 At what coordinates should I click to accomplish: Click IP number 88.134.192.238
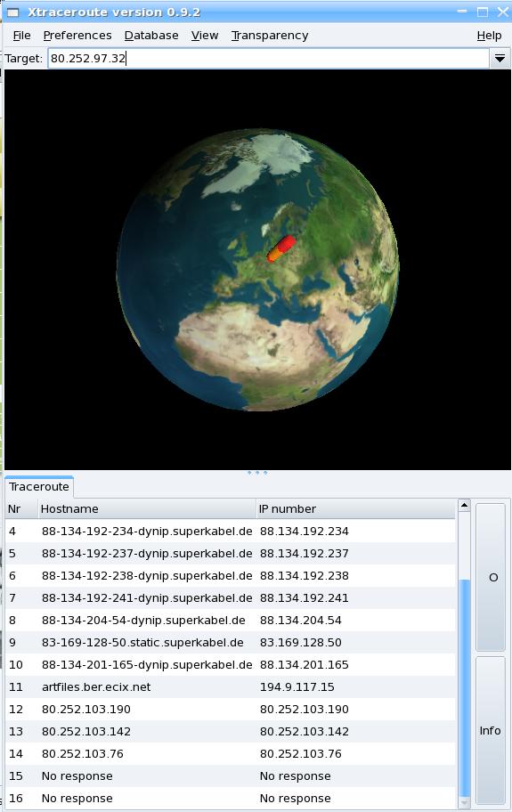(x=305, y=576)
